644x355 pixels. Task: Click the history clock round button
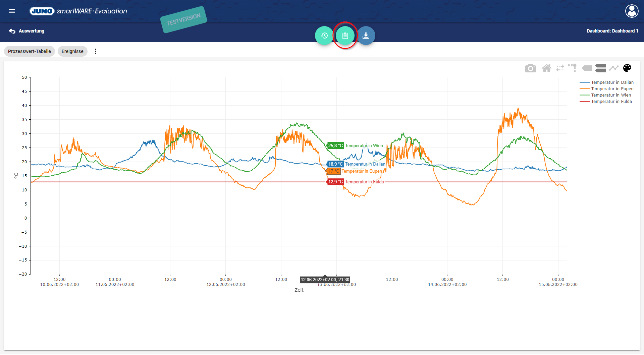tap(324, 36)
